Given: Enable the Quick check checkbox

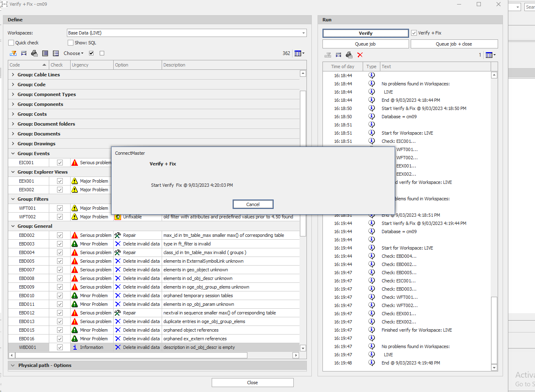Looking at the screenshot, I should coord(11,43).
